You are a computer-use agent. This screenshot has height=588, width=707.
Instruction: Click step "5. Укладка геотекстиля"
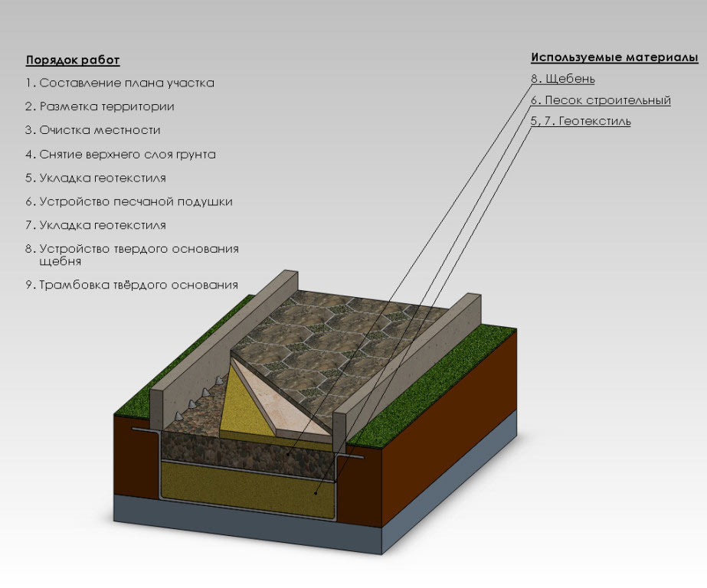pos(96,178)
